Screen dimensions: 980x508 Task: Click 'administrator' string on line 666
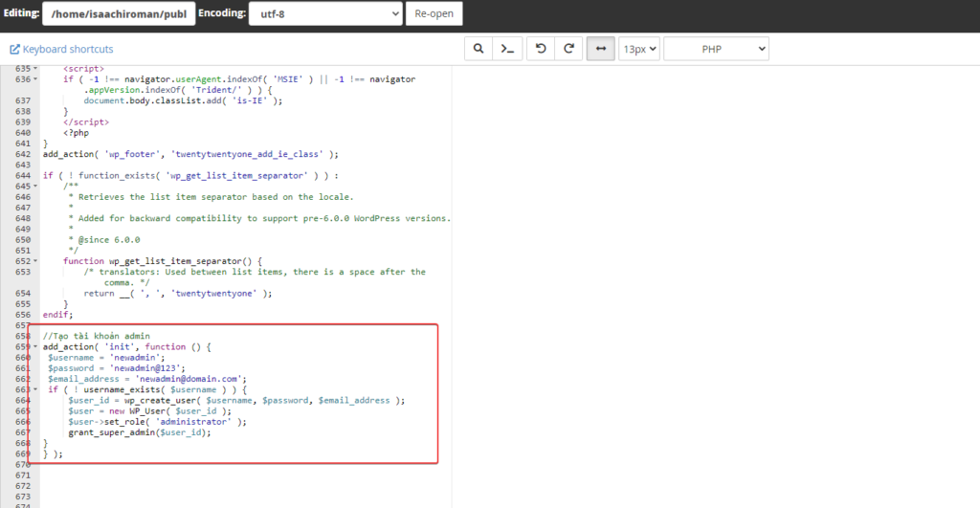coord(193,422)
